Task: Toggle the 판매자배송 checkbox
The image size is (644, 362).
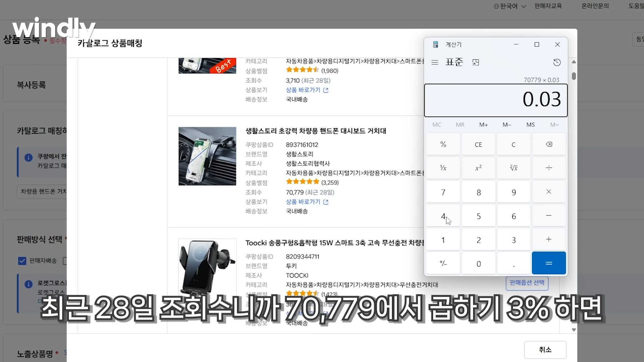Action: [22, 261]
